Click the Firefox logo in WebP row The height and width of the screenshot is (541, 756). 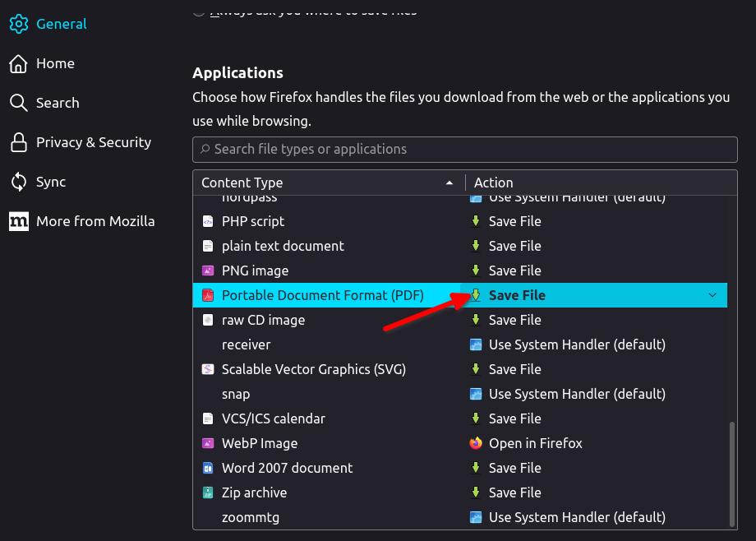(476, 443)
